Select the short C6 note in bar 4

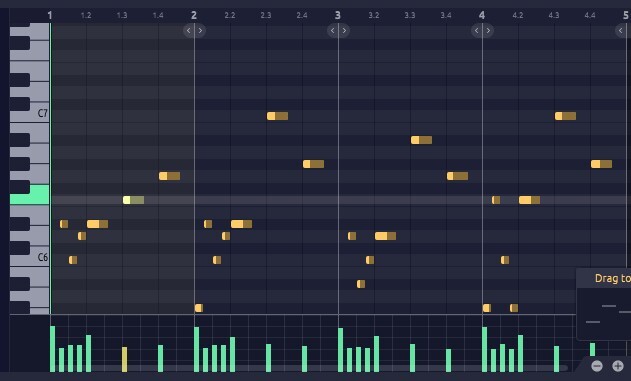point(505,260)
